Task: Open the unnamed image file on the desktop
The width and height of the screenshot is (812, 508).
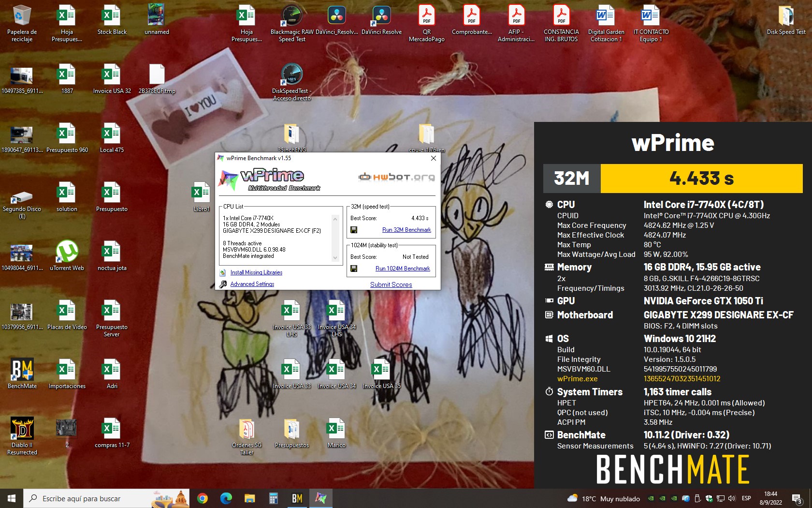Action: 157,20
